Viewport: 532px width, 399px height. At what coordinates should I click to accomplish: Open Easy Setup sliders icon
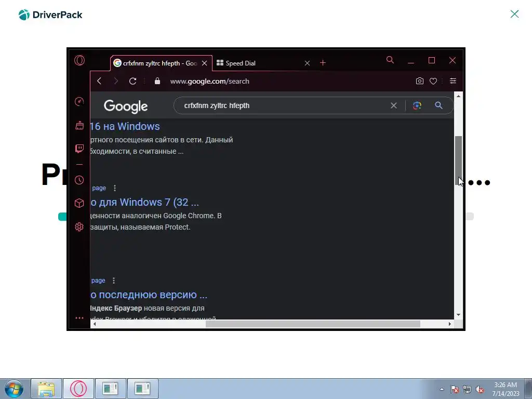453,81
